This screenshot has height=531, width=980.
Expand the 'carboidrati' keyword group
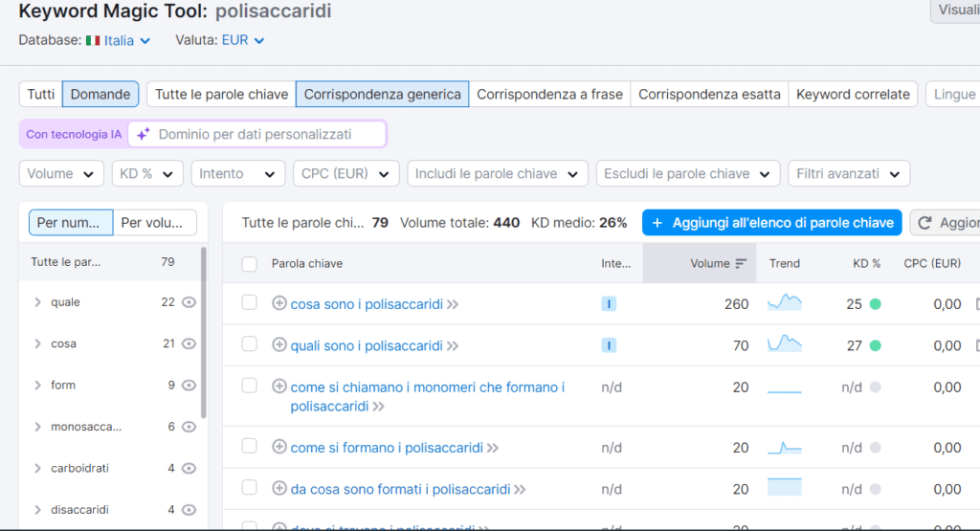pyautogui.click(x=37, y=469)
